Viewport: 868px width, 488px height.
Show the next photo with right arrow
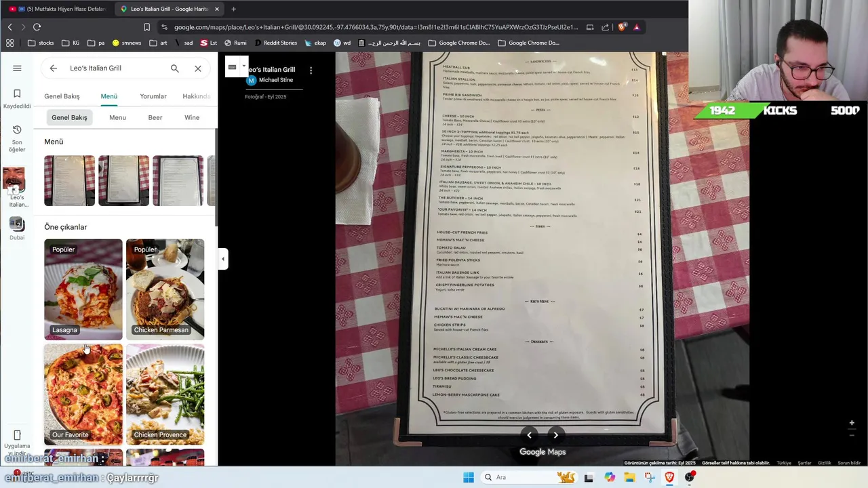coord(555,435)
